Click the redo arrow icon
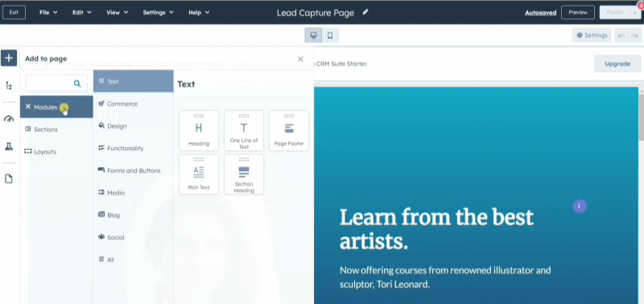The image size is (644, 304). pyautogui.click(x=634, y=35)
